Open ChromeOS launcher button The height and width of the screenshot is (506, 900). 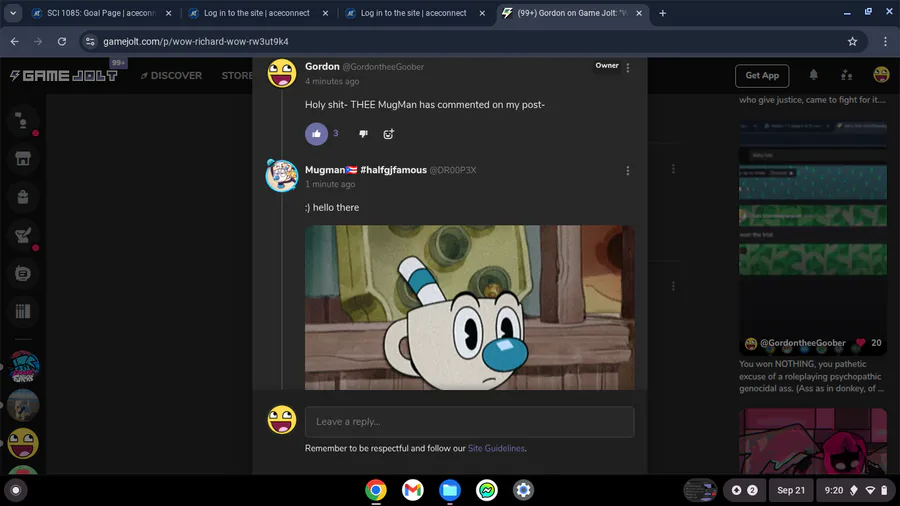(15, 491)
